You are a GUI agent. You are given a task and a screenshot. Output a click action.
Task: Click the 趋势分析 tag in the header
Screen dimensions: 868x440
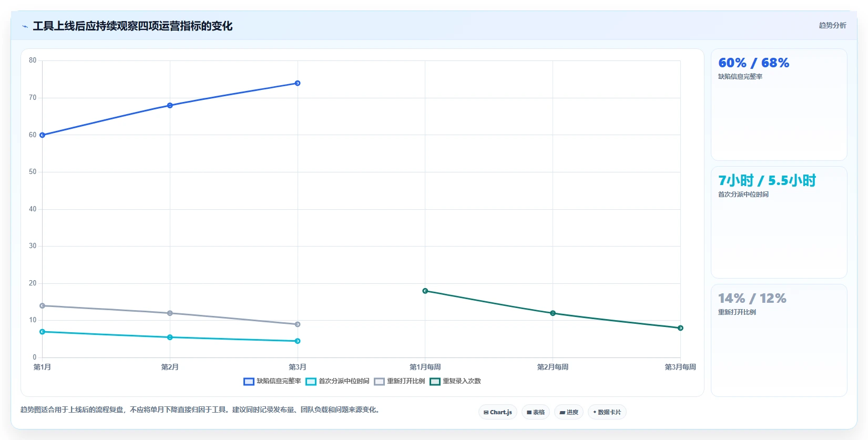pos(832,25)
